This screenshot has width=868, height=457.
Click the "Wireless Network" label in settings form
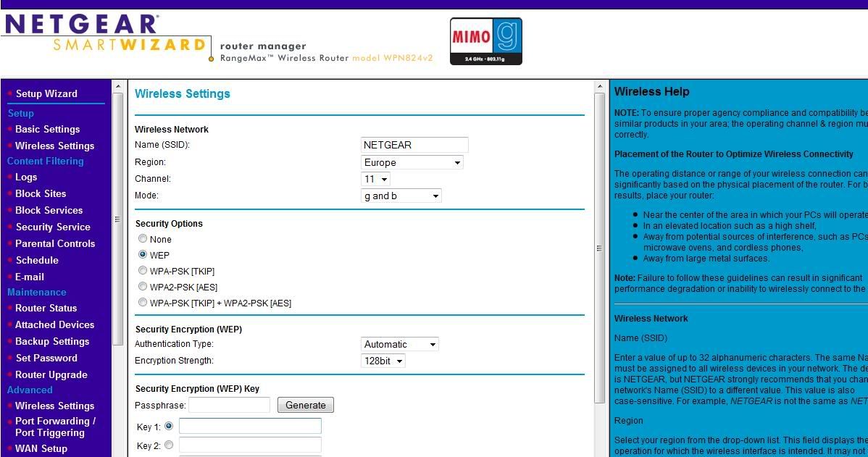point(172,130)
